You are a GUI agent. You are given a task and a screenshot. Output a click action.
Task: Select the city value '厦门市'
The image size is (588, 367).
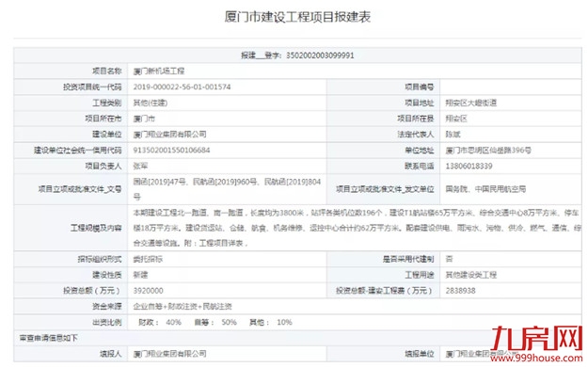point(144,119)
